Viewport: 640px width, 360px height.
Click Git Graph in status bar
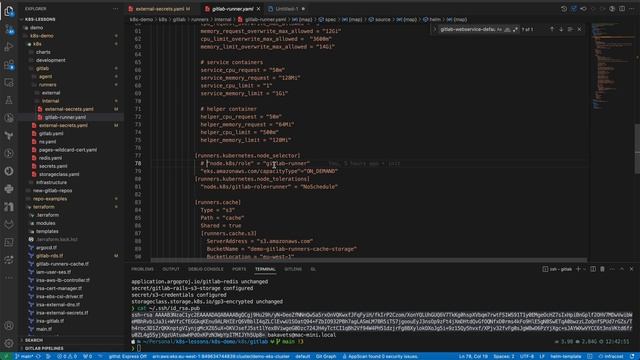pos(326,356)
